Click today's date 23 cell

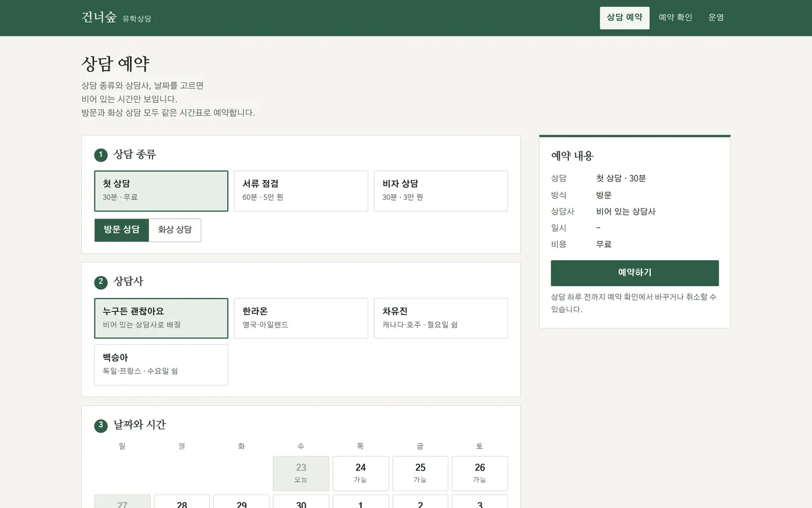[x=301, y=473]
